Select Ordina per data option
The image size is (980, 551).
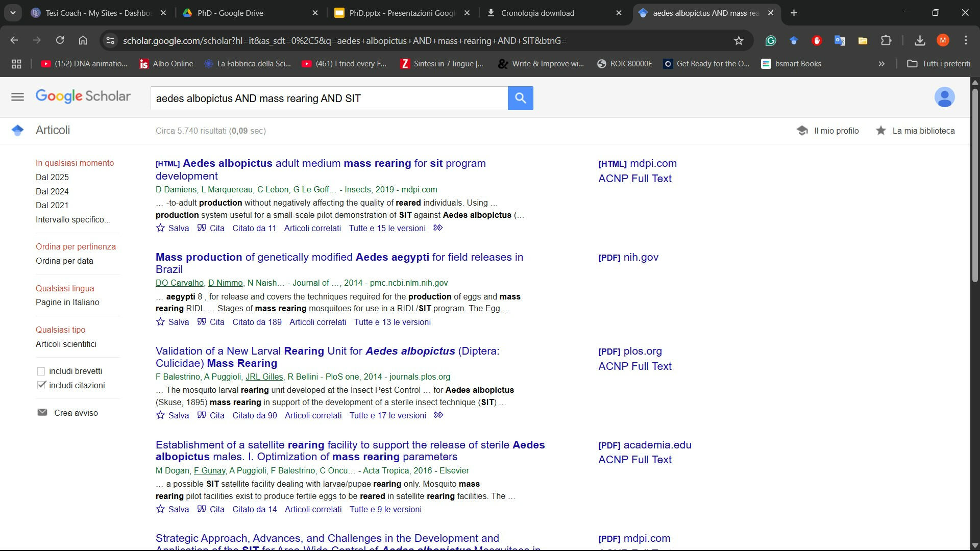pos(64,261)
